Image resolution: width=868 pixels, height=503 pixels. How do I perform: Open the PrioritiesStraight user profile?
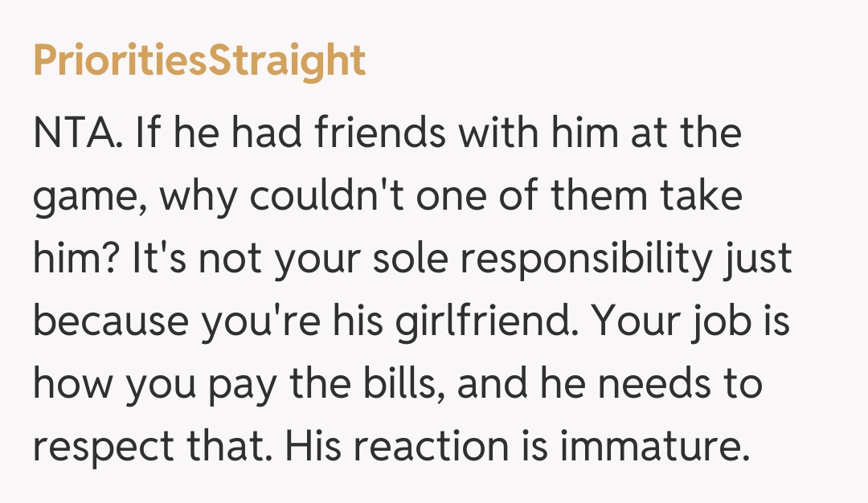click(x=199, y=61)
